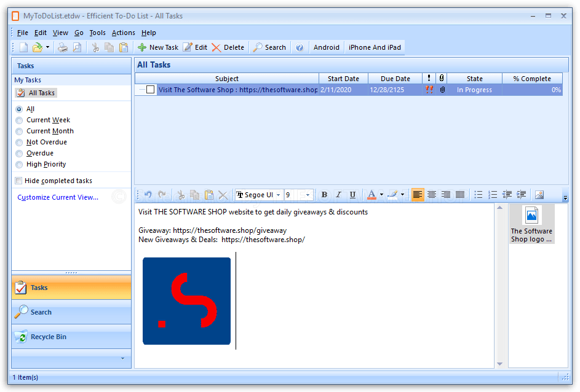Click the Open folder icon
Image resolution: width=580 pixels, height=392 pixels.
click(38, 47)
